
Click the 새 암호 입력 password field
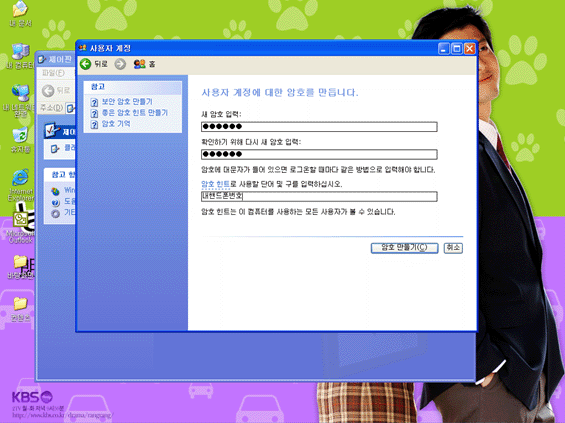click(319, 126)
